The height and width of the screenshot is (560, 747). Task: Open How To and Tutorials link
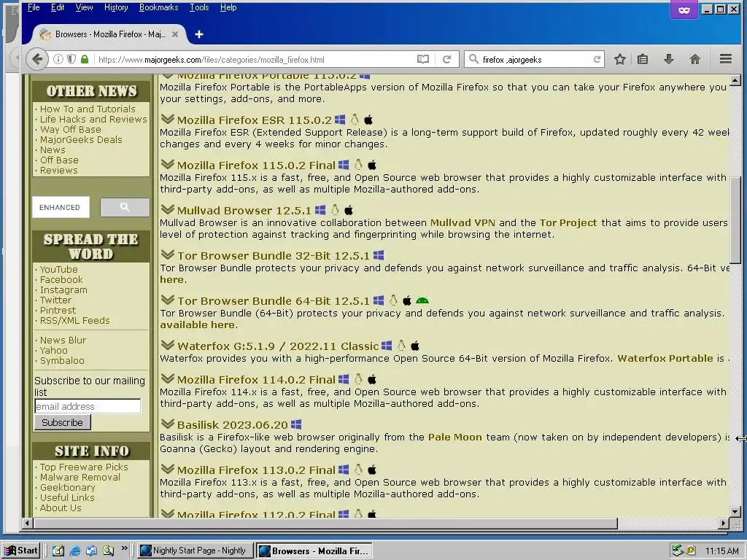88,109
